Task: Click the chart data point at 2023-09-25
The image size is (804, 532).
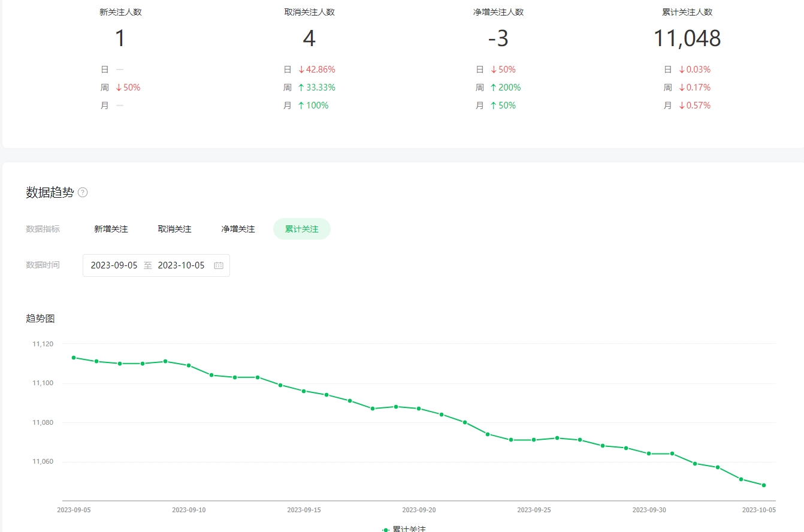Action: coord(534,440)
